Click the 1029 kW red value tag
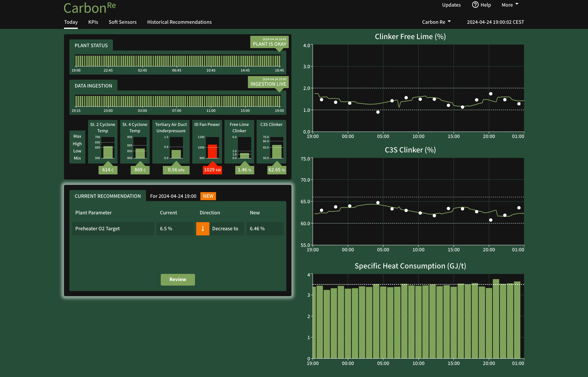This screenshot has height=377, width=588. click(x=212, y=170)
